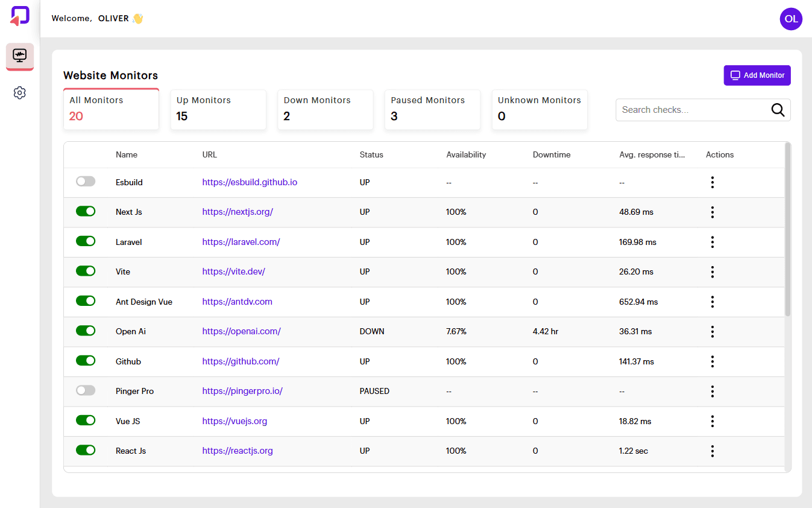Open the actions menu for React Js
The image size is (812, 508).
pos(713,451)
